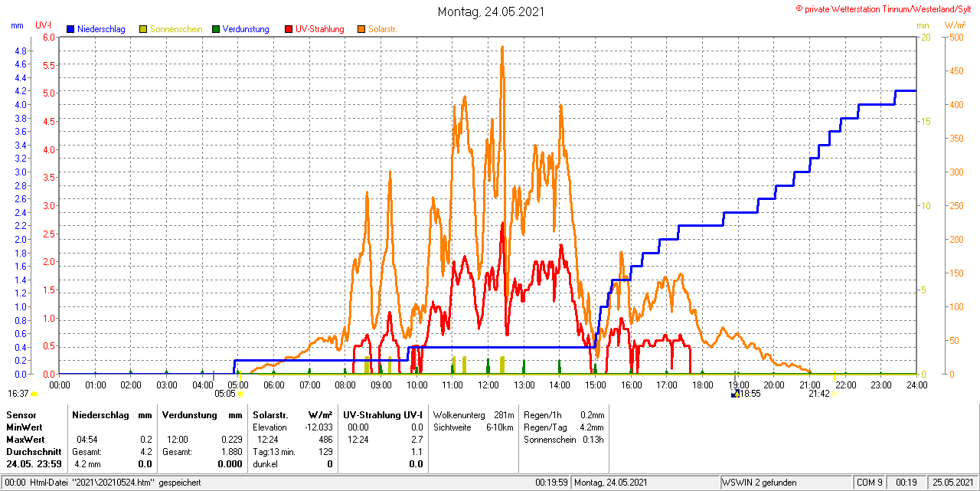Click the UV maximum value 2.7
The width and height of the screenshot is (980, 491).
[x=416, y=440]
